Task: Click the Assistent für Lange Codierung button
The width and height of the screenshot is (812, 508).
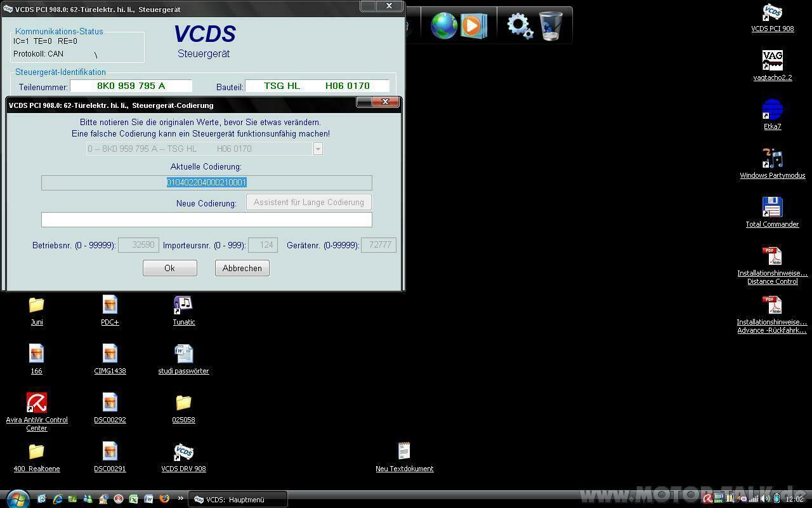Action: coord(308,202)
